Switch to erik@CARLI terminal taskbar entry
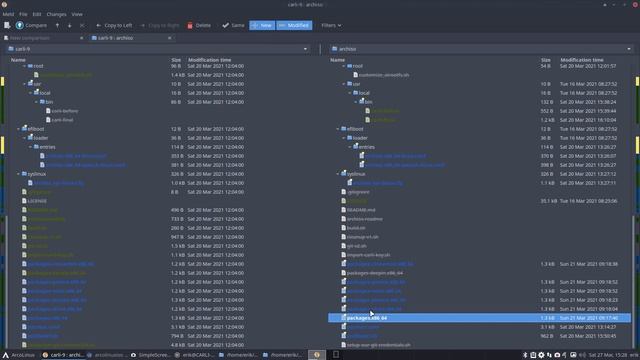This screenshot has height=360, width=640. coord(194,355)
